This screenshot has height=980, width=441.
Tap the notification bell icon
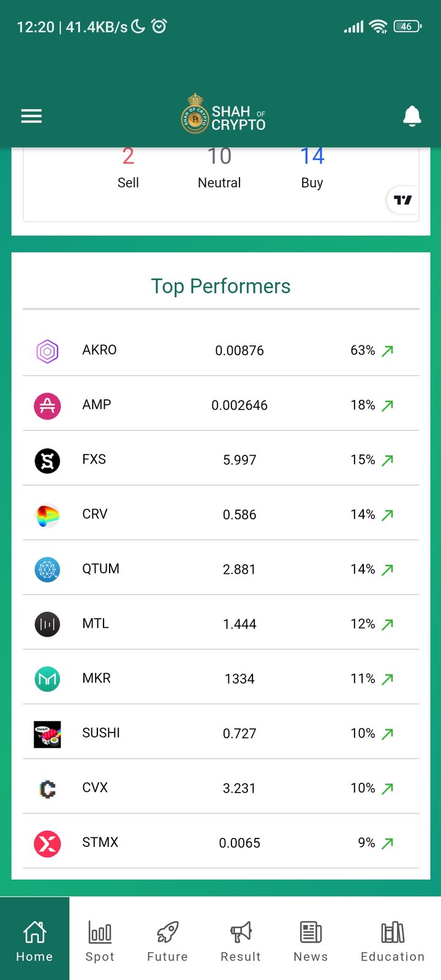pos(412,116)
